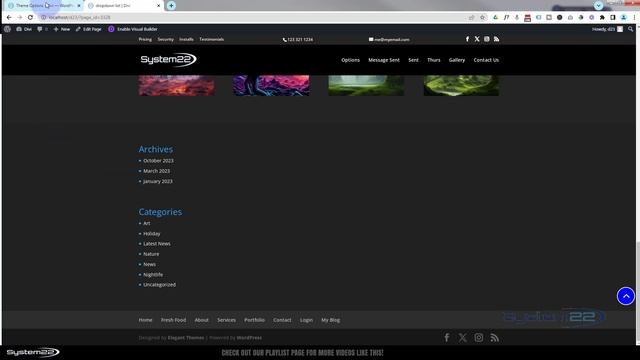Open the red volcanic landscape thumbnail
640x360 pixels.
coord(176,85)
